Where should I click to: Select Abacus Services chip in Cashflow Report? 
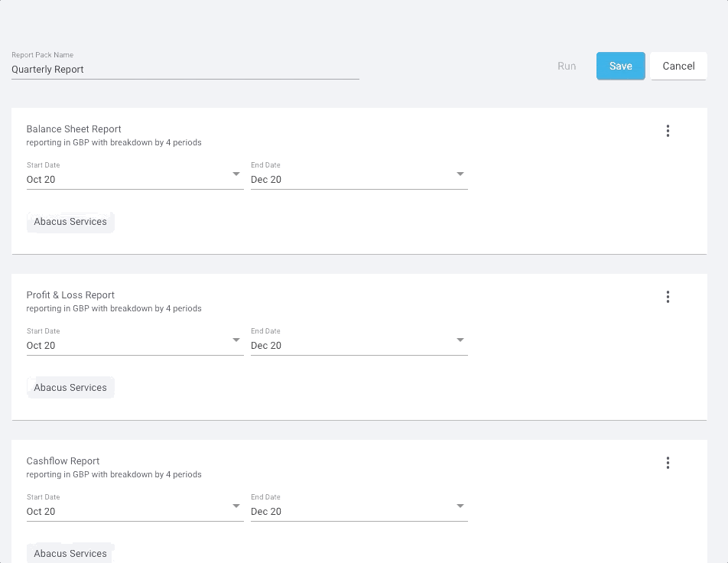pyautogui.click(x=70, y=553)
